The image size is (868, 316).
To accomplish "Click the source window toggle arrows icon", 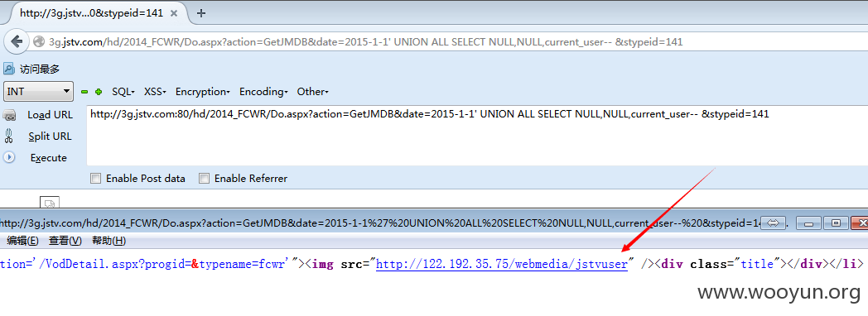I will coord(774,223).
